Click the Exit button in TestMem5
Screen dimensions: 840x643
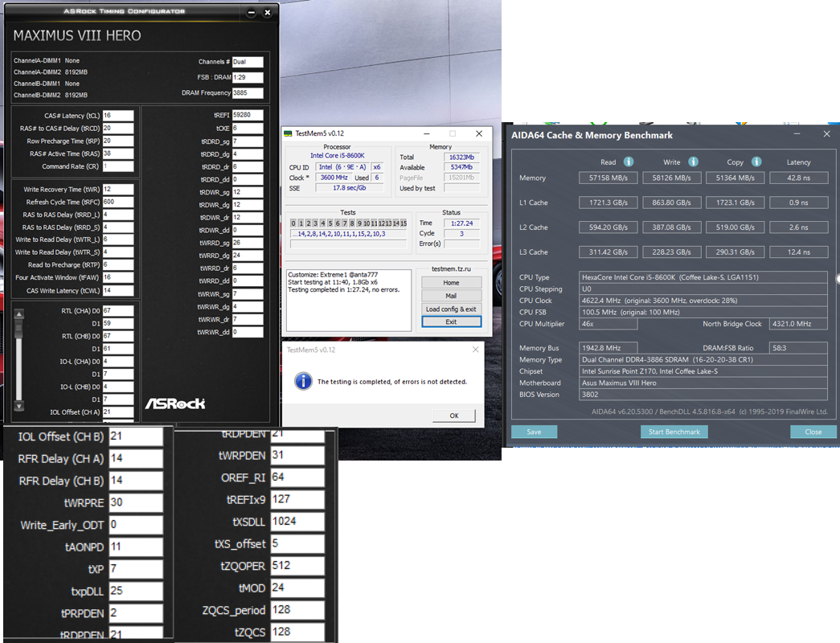(451, 321)
